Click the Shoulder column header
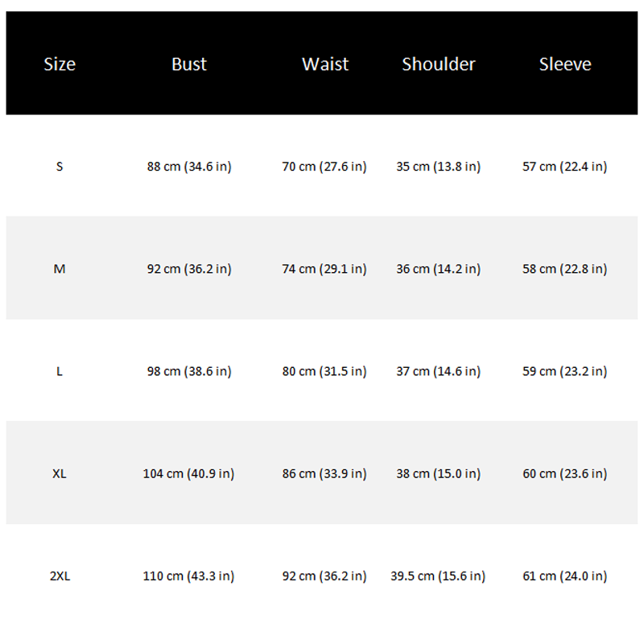The image size is (644, 644). pos(439,64)
